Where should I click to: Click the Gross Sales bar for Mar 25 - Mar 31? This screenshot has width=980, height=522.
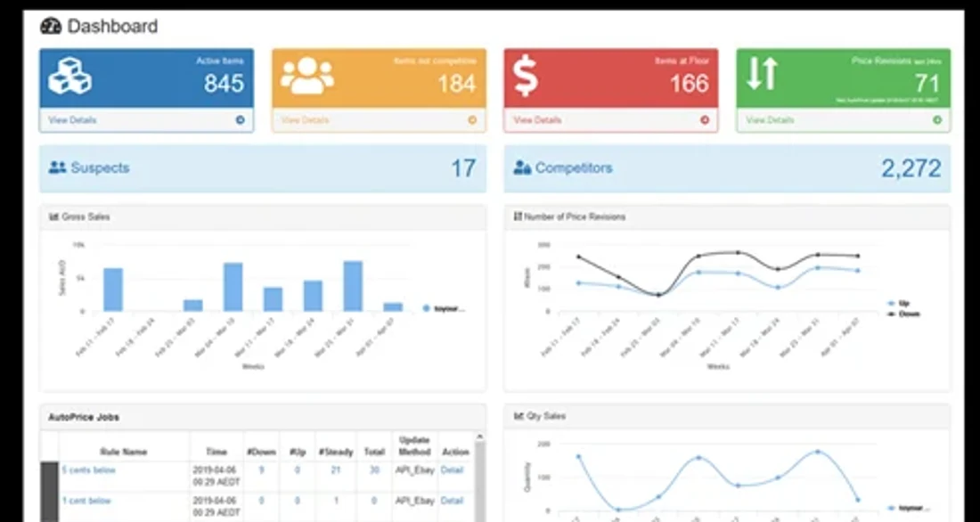coord(353,286)
